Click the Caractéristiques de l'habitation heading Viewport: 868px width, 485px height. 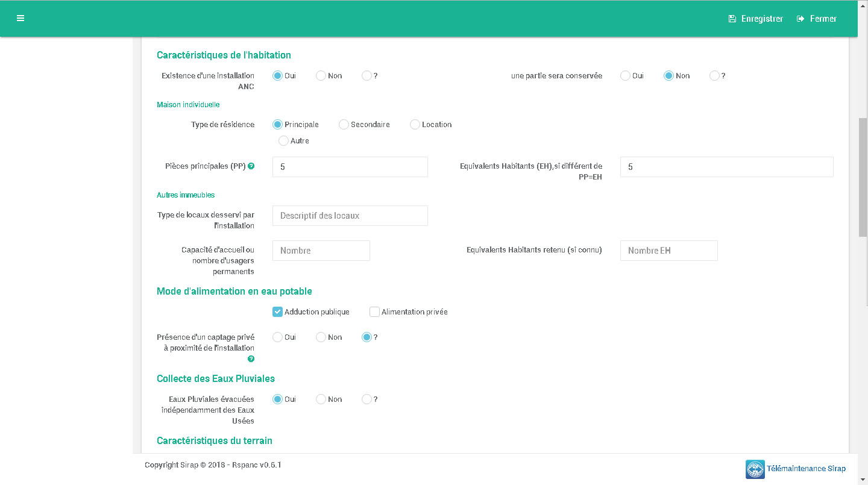tap(224, 55)
